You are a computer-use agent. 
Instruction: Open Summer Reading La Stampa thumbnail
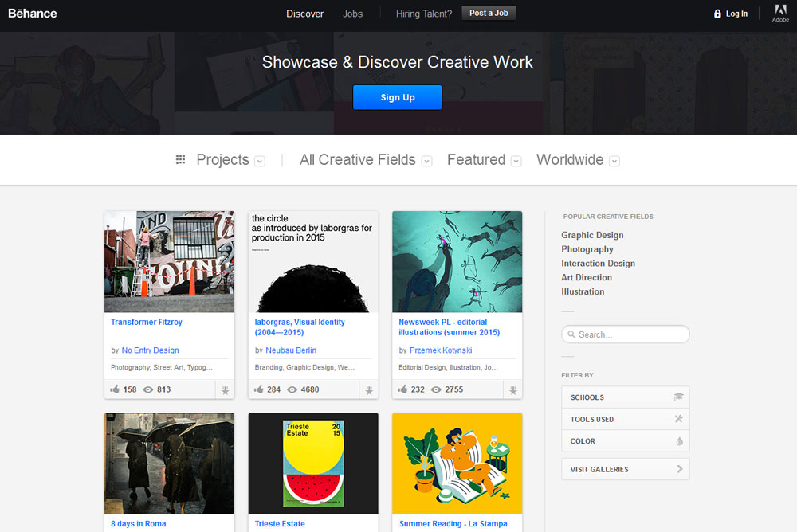click(x=457, y=464)
